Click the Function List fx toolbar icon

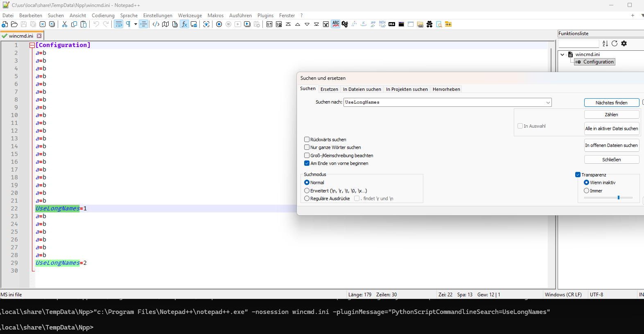[x=184, y=24]
